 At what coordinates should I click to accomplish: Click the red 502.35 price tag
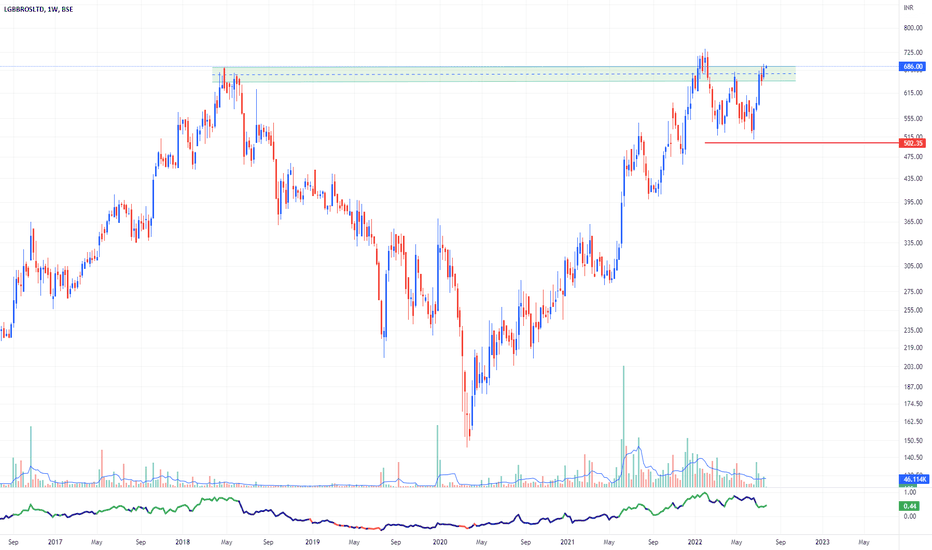[x=913, y=143]
